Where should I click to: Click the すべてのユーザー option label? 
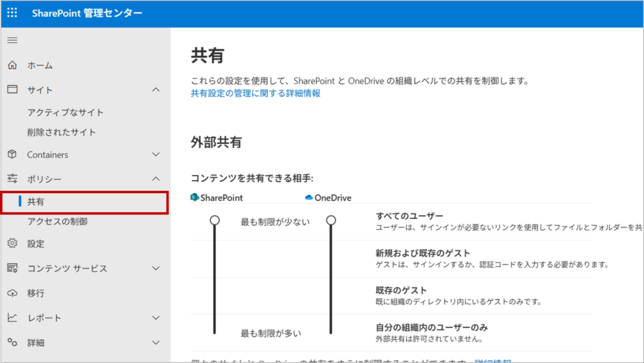point(409,216)
